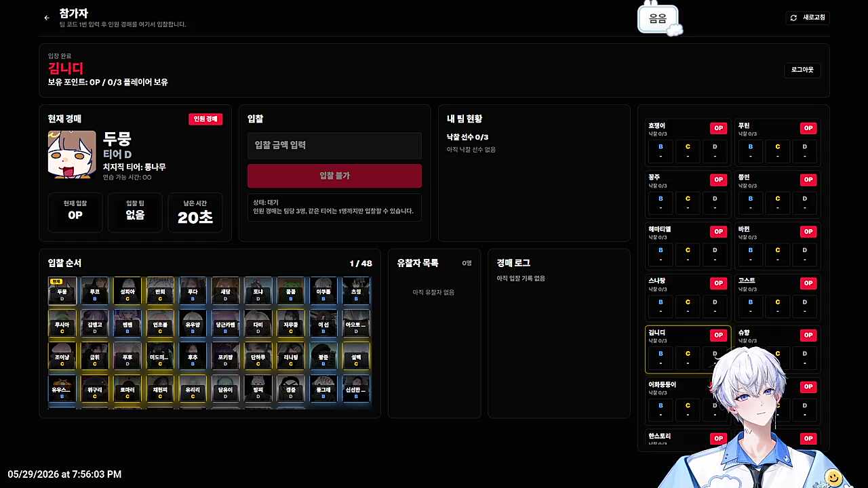
Task: Click the 남은 시간 20초 timer box
Action: coord(195,212)
